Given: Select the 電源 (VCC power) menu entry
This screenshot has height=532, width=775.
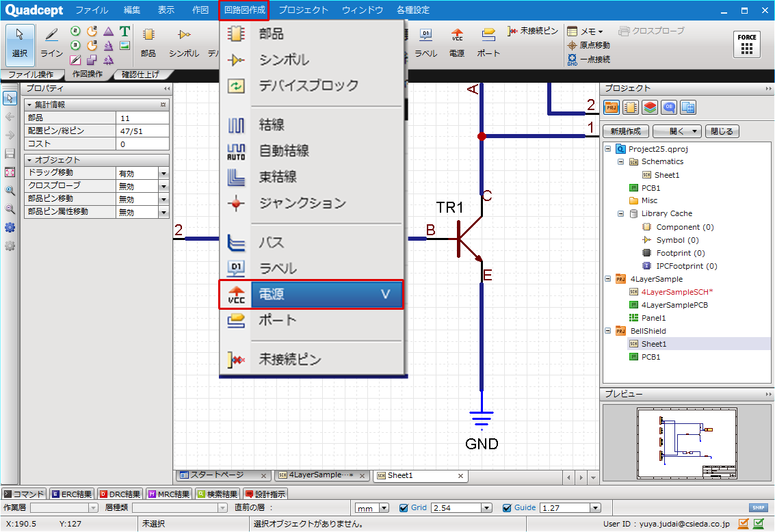Looking at the screenshot, I should 311,295.
